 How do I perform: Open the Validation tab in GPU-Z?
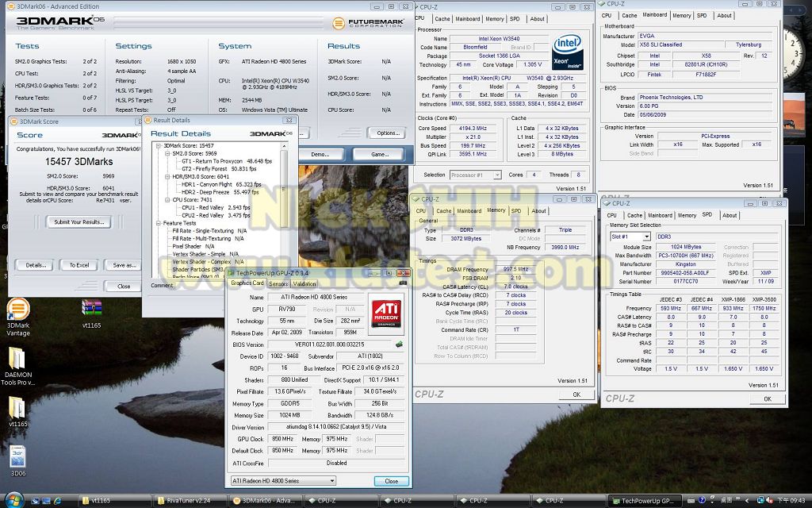tap(304, 283)
